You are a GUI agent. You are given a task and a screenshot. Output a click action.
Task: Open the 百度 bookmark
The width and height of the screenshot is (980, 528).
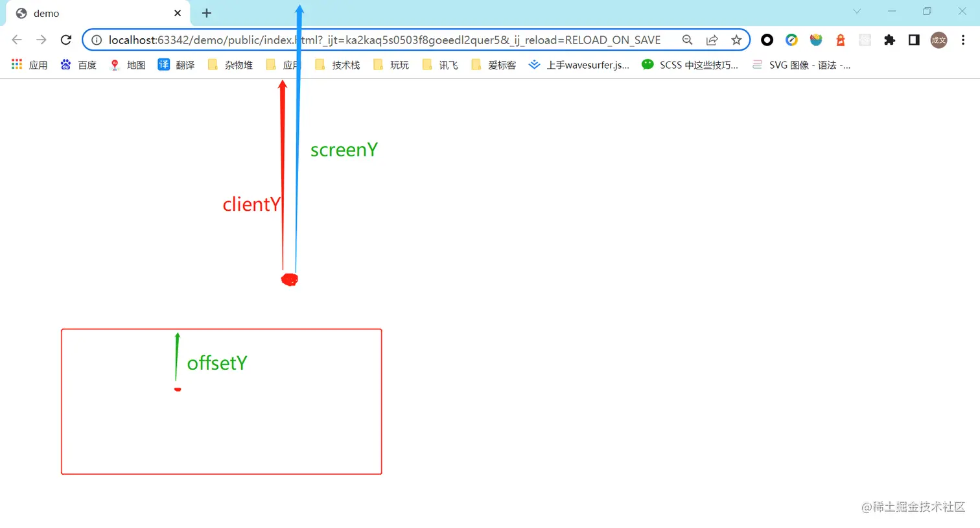(x=78, y=65)
